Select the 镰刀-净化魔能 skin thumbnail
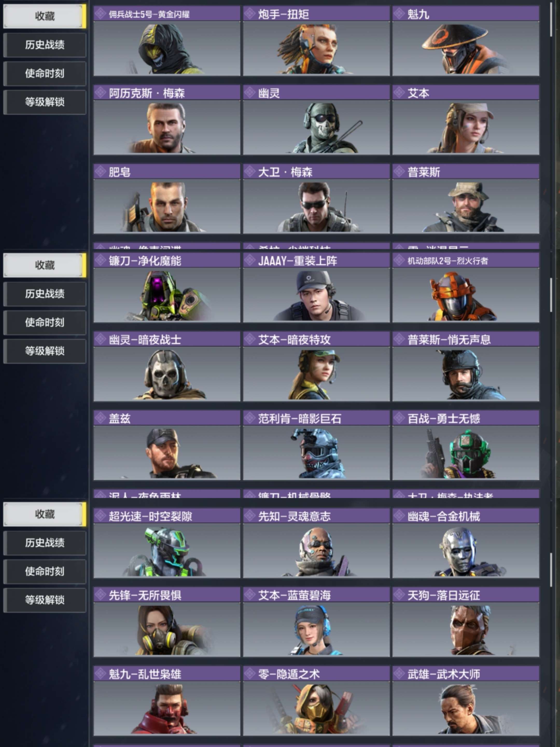The width and height of the screenshot is (560, 747). 167,295
